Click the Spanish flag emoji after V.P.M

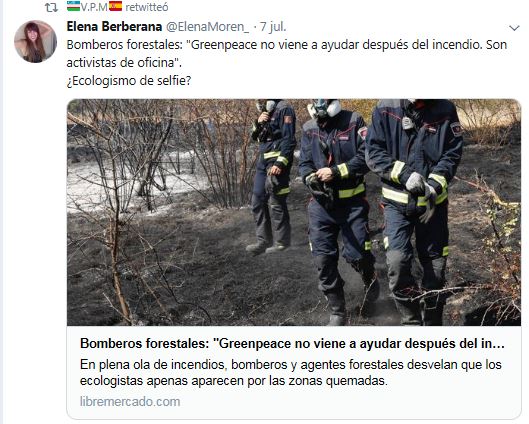(x=115, y=6)
